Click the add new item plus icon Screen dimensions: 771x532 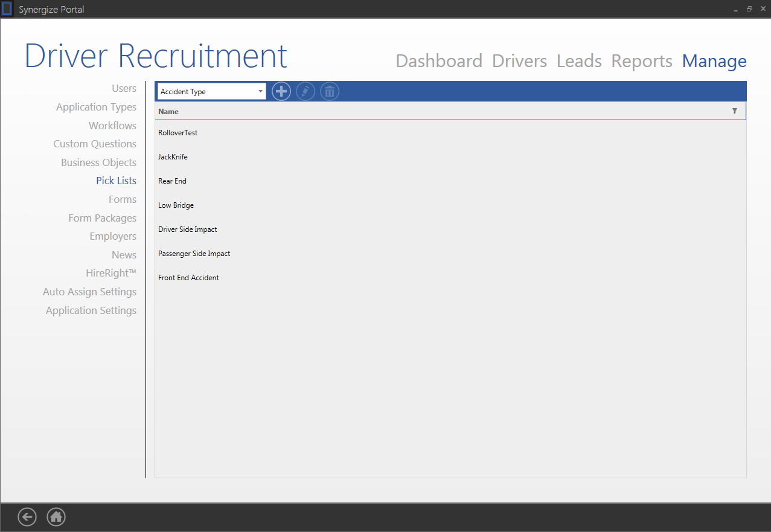281,91
